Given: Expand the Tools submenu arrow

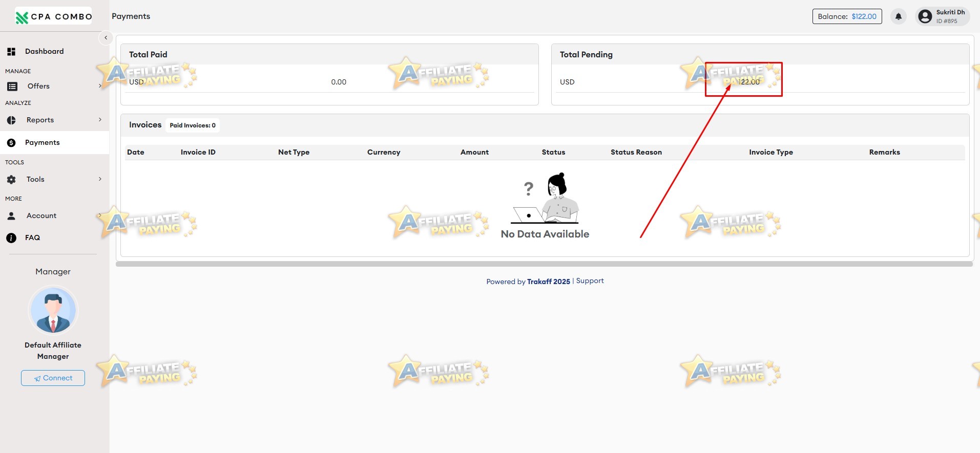Looking at the screenshot, I should click(x=100, y=179).
